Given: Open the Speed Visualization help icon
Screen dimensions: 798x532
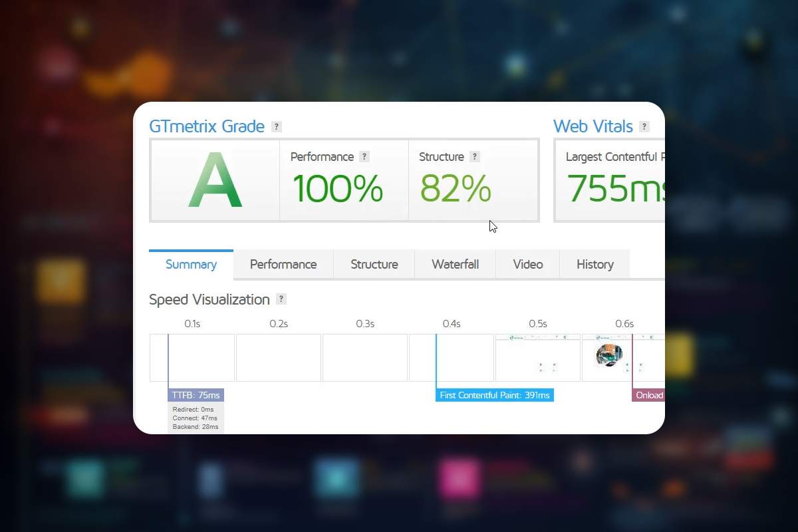Looking at the screenshot, I should [x=281, y=299].
